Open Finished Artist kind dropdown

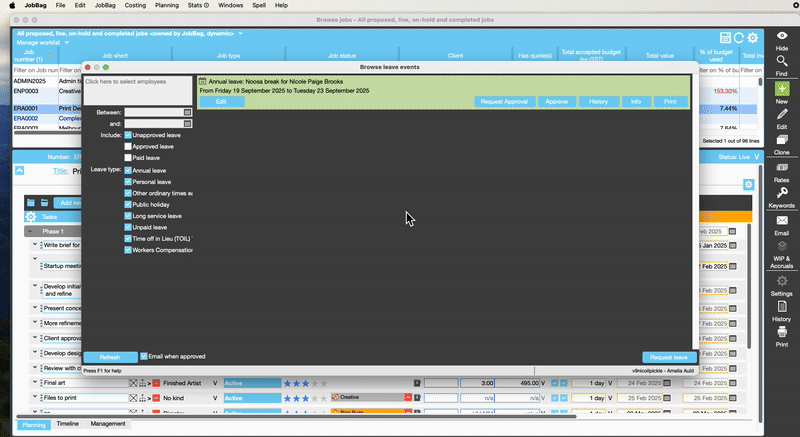[215, 383]
